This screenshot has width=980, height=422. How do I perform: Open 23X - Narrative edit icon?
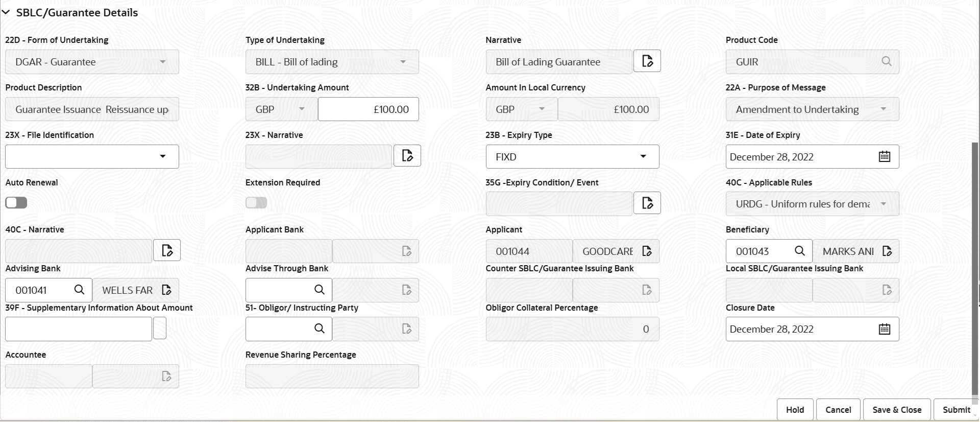click(407, 156)
